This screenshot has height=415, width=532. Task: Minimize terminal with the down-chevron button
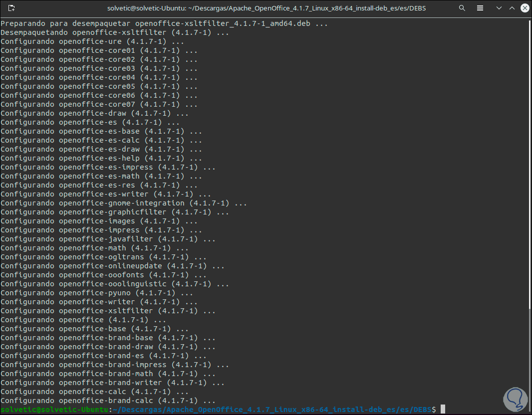pyautogui.click(x=499, y=8)
